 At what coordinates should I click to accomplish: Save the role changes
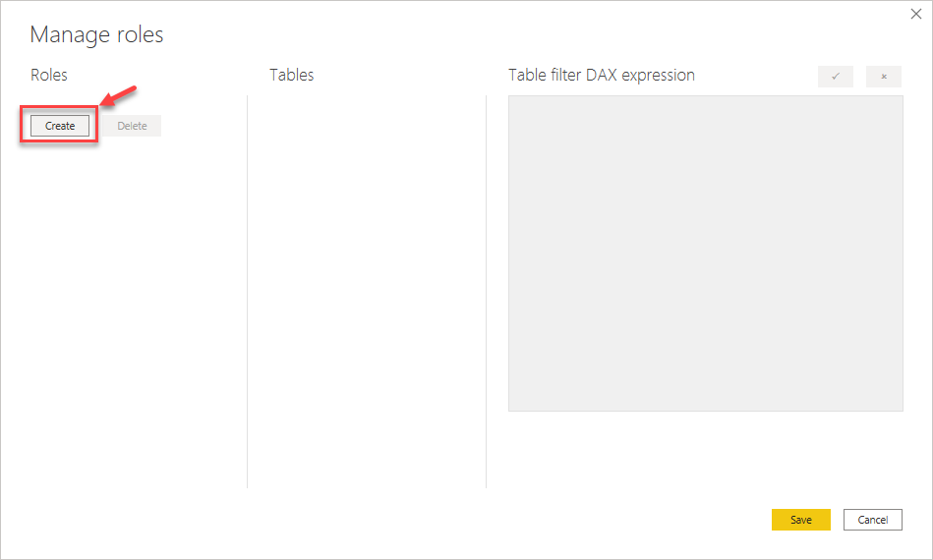801,520
